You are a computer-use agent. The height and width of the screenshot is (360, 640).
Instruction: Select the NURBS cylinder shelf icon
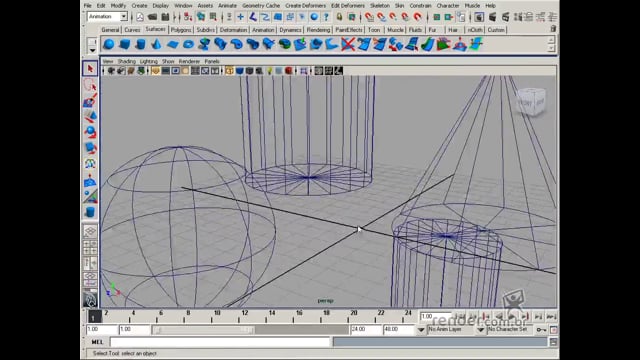click(140, 44)
